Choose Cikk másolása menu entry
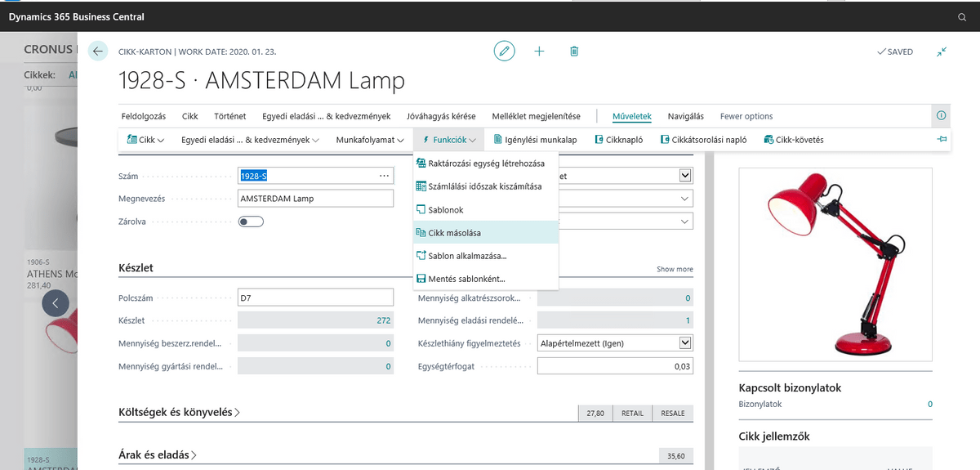 pos(486,233)
